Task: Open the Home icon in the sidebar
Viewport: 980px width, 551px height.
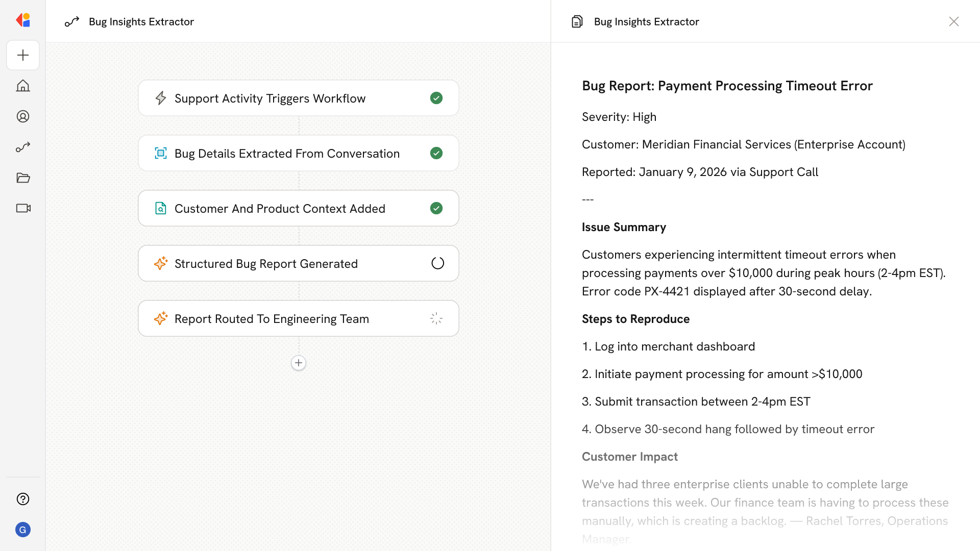Action: point(23,86)
